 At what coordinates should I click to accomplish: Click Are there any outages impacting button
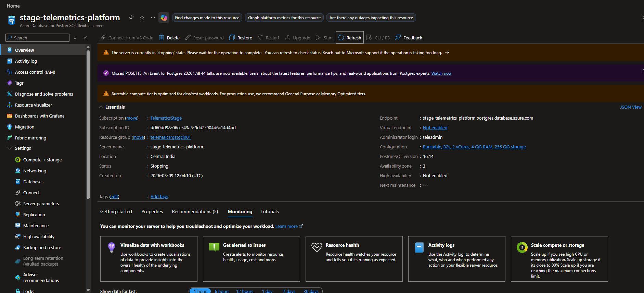pos(371,18)
